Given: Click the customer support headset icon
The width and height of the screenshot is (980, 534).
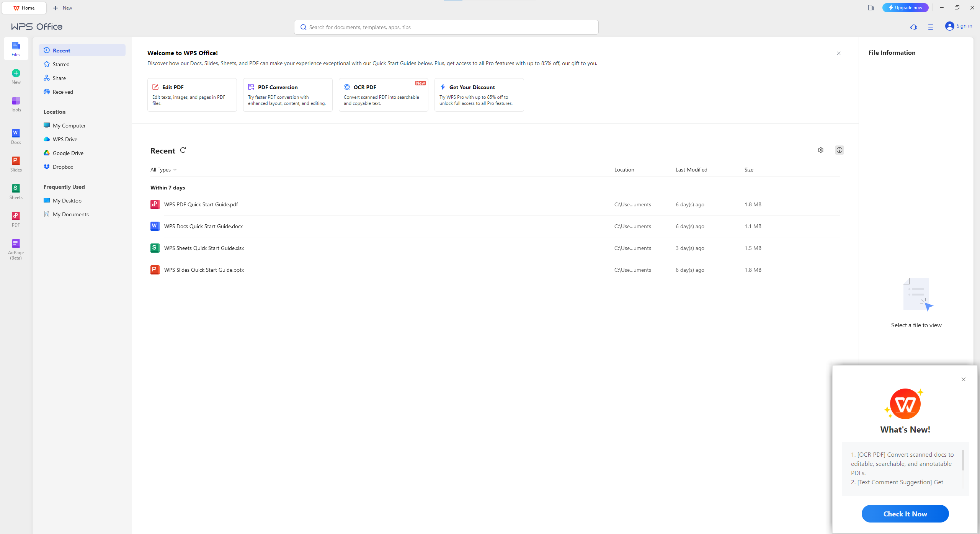Looking at the screenshot, I should [x=913, y=27].
